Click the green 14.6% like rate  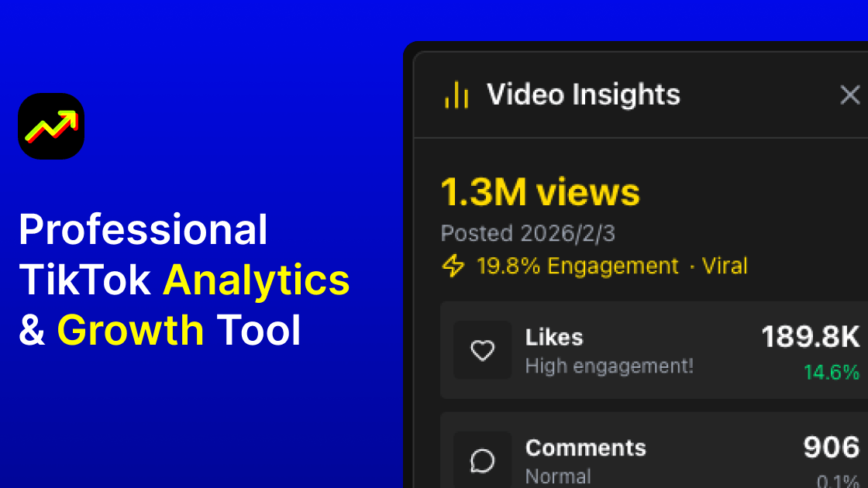click(x=832, y=373)
